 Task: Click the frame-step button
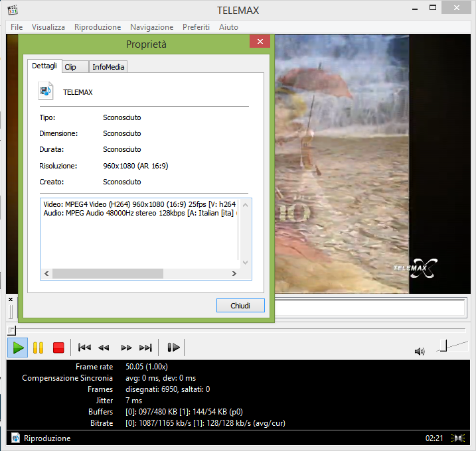[173, 348]
